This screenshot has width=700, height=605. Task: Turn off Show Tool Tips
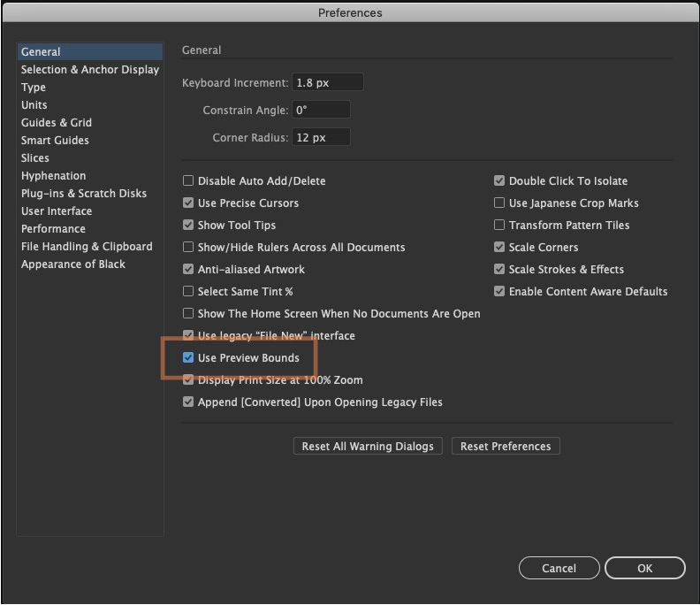point(188,225)
